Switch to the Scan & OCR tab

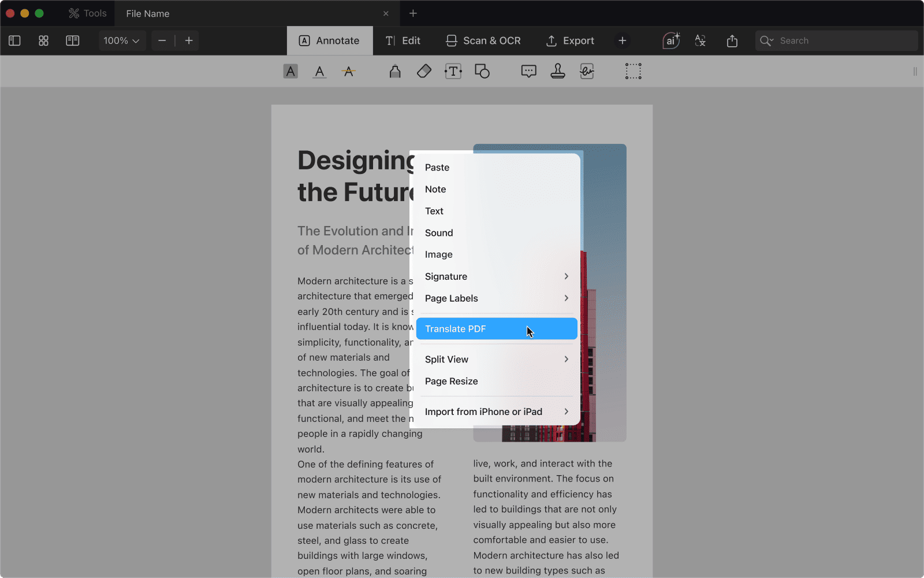pos(483,40)
